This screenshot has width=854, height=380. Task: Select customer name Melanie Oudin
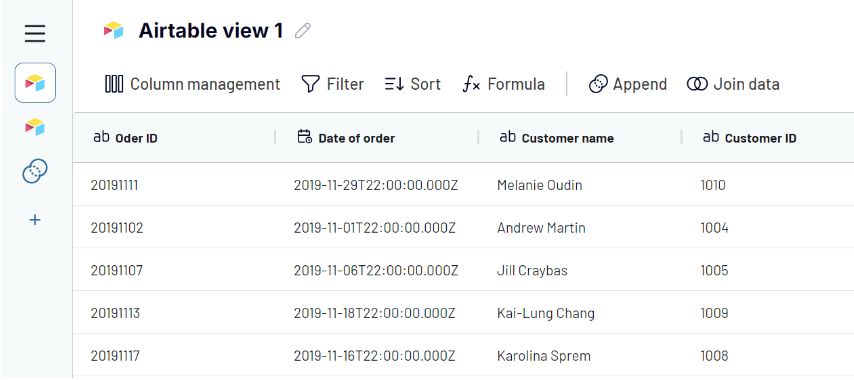pos(540,185)
